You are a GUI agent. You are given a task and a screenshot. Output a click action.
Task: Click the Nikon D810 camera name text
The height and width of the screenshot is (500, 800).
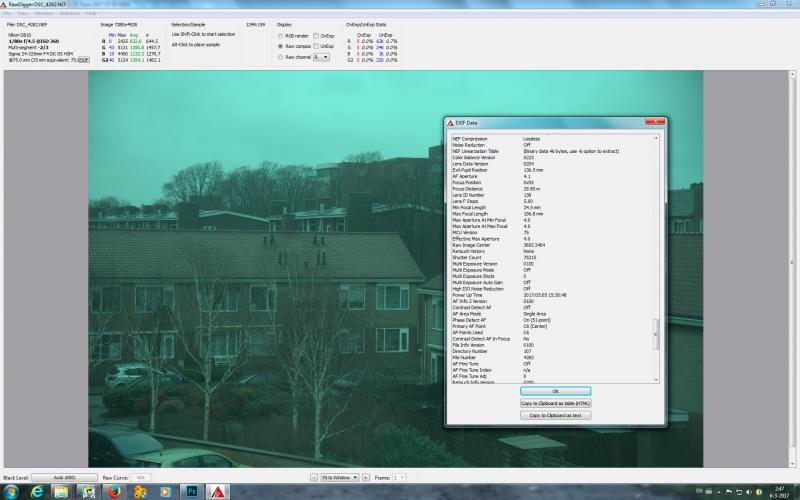pyautogui.click(x=19, y=35)
